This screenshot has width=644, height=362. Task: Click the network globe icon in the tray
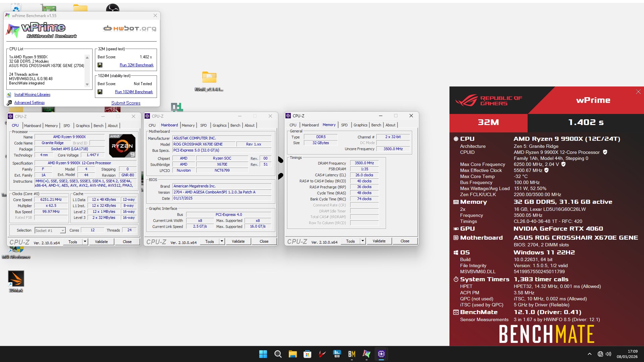600,354
